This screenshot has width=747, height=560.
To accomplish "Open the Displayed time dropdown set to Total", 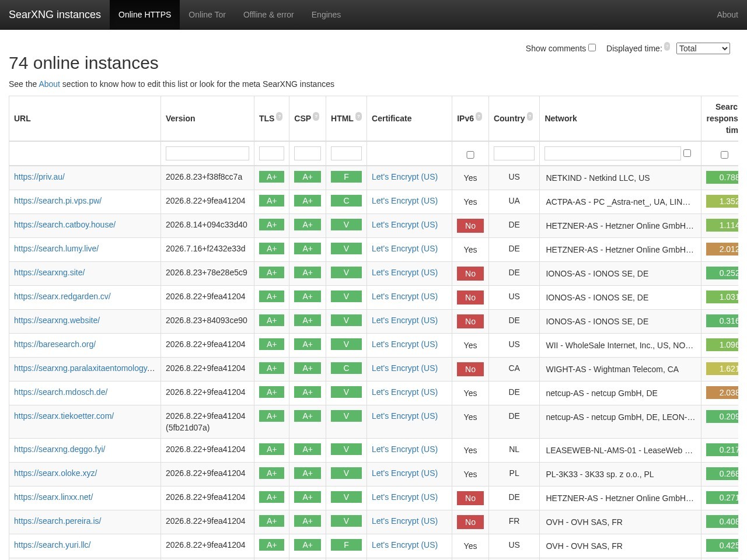I will coord(703,48).
